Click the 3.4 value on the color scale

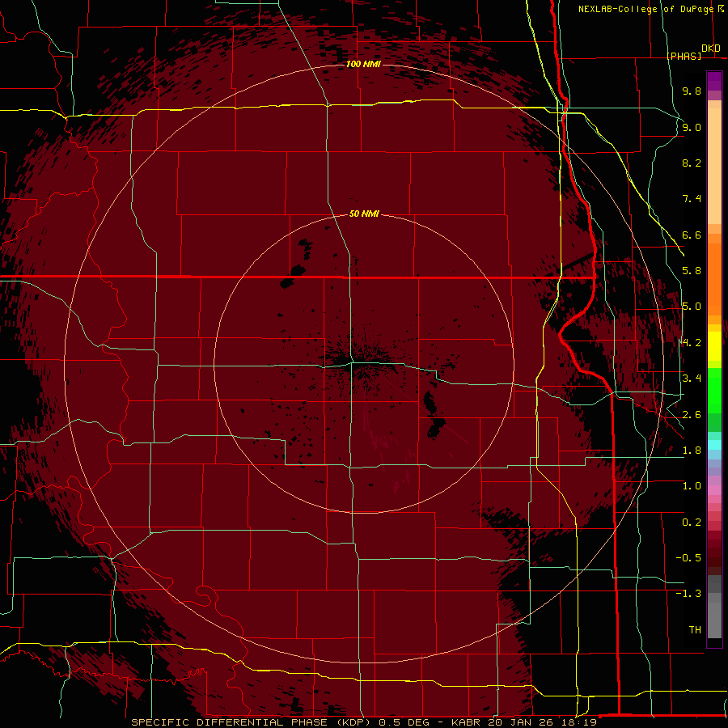[692, 379]
